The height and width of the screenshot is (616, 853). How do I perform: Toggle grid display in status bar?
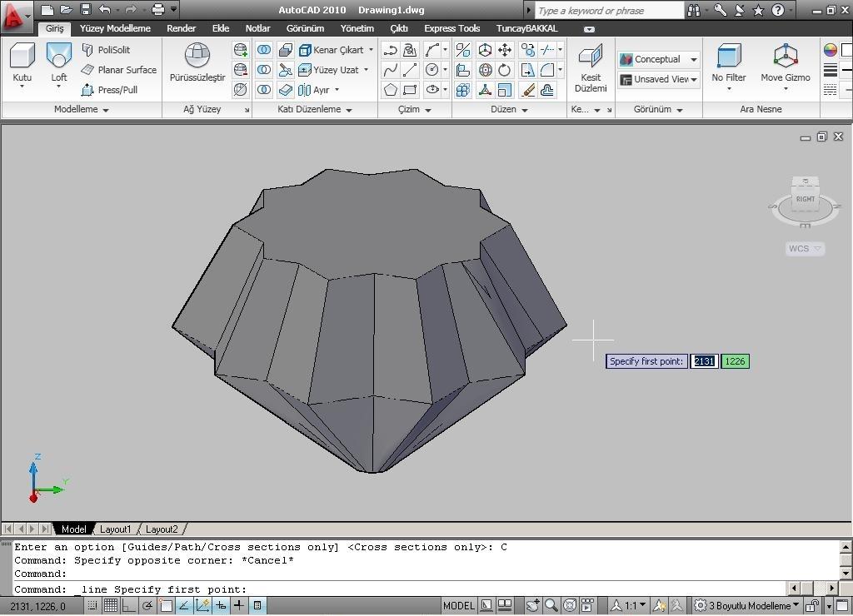pos(110,606)
